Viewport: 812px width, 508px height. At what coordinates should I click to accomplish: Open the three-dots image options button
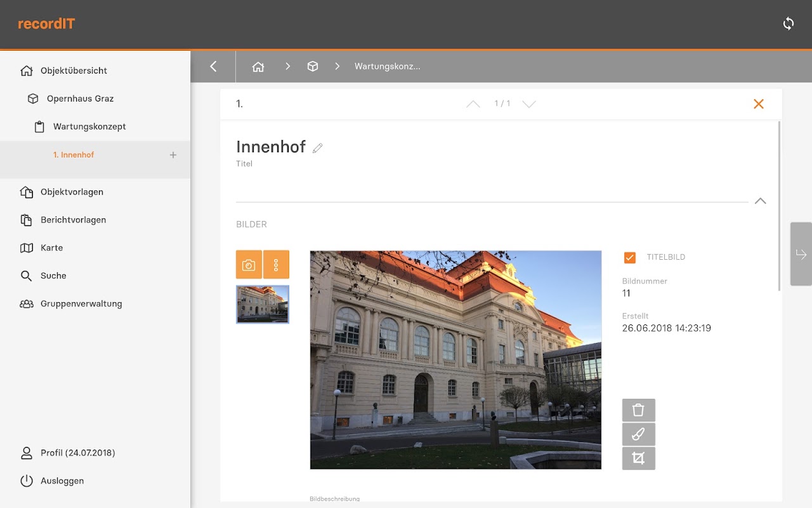click(276, 264)
